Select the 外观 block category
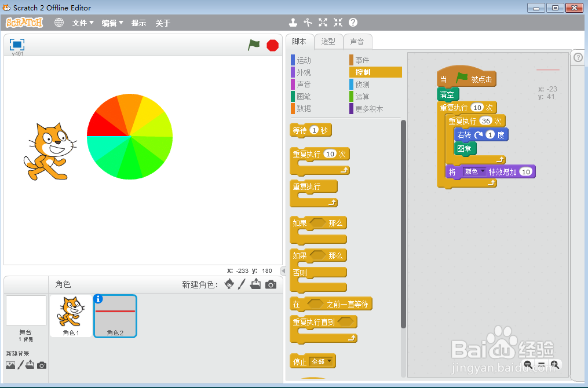Viewport: 588px width, 388px height. pos(304,72)
